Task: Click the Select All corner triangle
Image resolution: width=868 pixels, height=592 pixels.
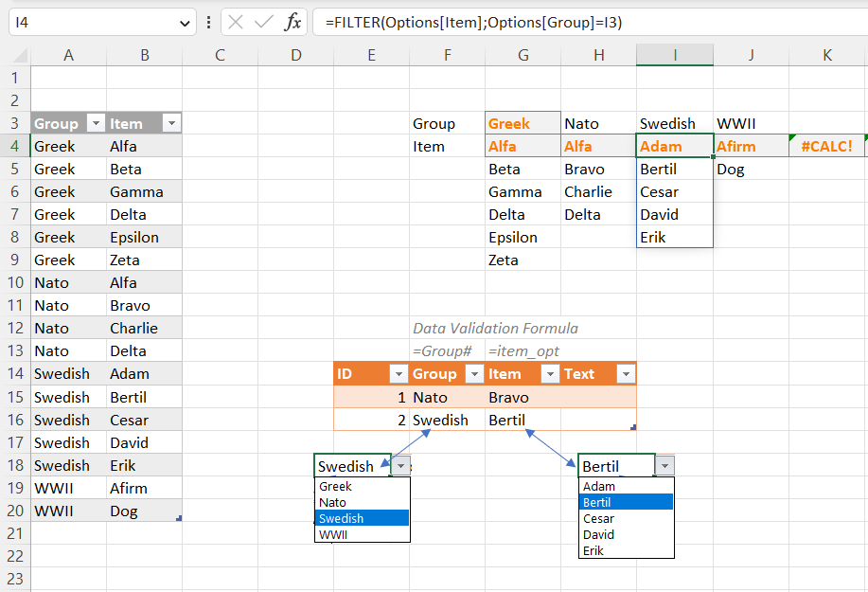Action: [x=20, y=55]
